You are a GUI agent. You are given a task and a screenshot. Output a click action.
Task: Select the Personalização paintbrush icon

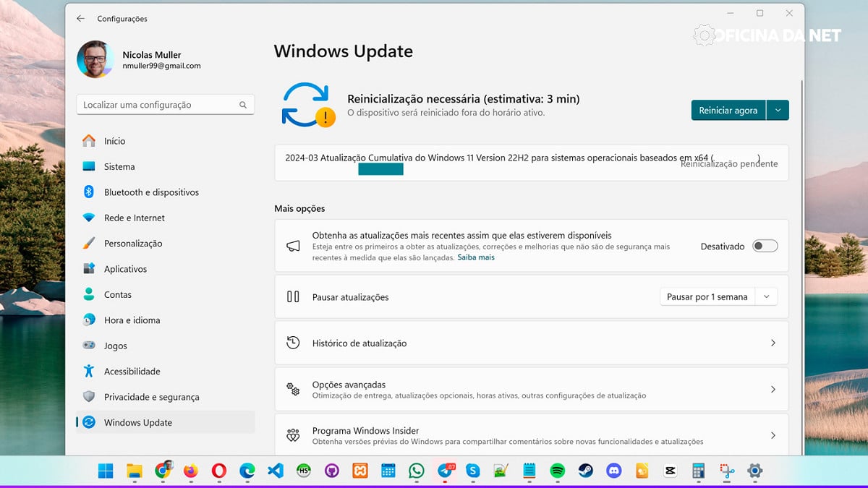[89, 244]
